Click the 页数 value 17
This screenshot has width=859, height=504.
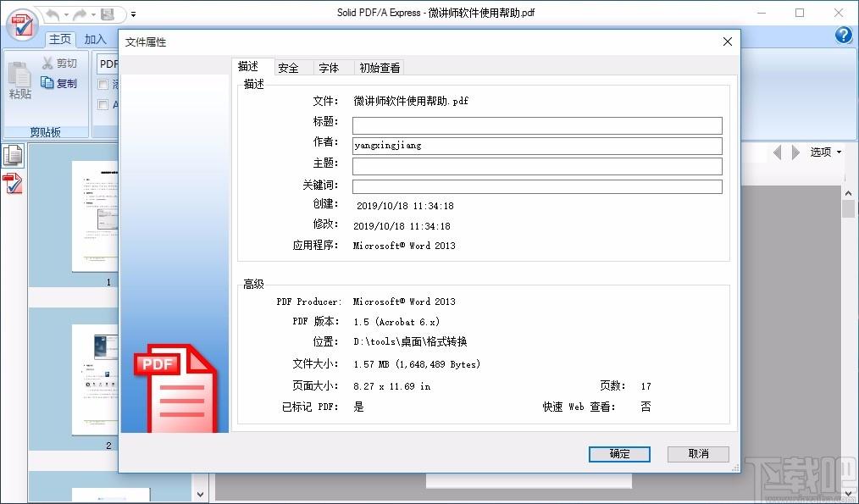click(x=646, y=386)
